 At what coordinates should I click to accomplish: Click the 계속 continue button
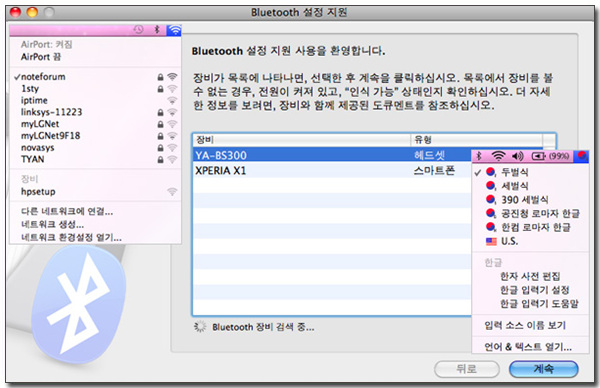pyautogui.click(x=543, y=369)
